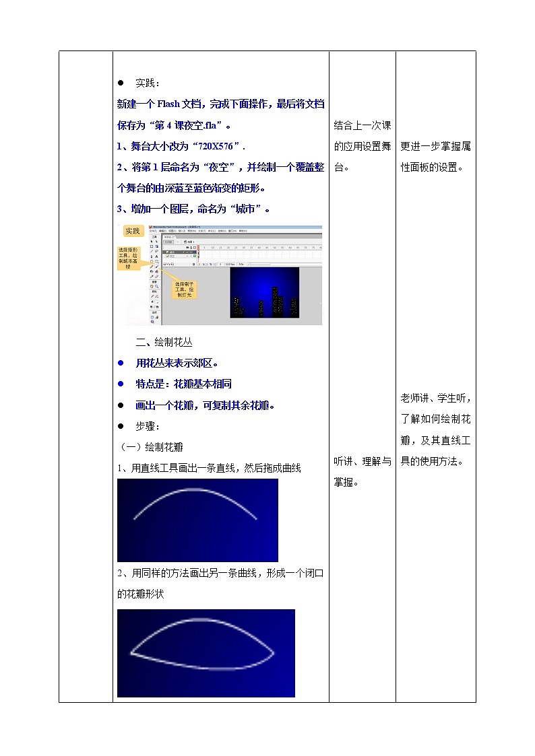The image size is (535, 756).
Task: Click the text '的花瓣形状'
Action: tap(140, 594)
